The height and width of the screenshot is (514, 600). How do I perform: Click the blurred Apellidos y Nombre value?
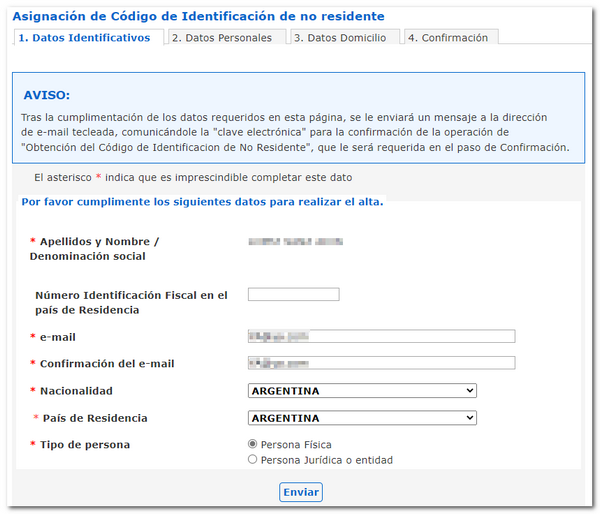click(x=295, y=242)
